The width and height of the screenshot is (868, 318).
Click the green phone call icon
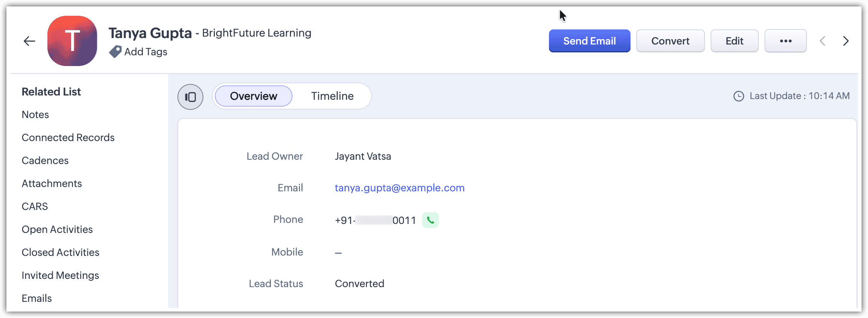click(430, 220)
